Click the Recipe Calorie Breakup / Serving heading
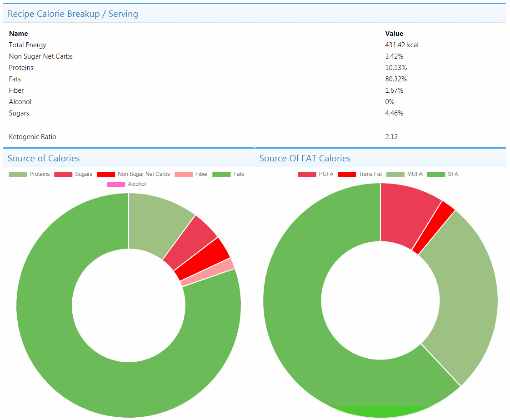Screen dimensions: 510x420 (73, 14)
